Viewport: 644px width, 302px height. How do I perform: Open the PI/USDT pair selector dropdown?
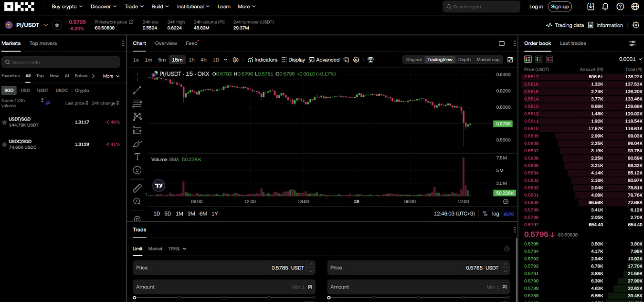[46, 25]
